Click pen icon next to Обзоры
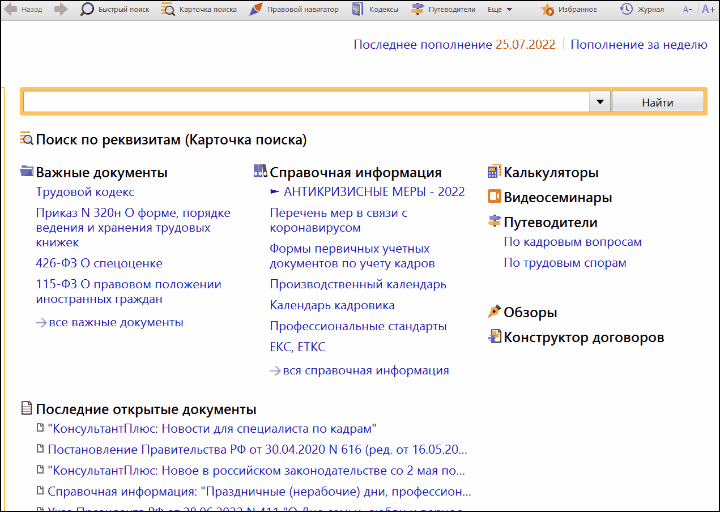720x512 pixels. 494,311
